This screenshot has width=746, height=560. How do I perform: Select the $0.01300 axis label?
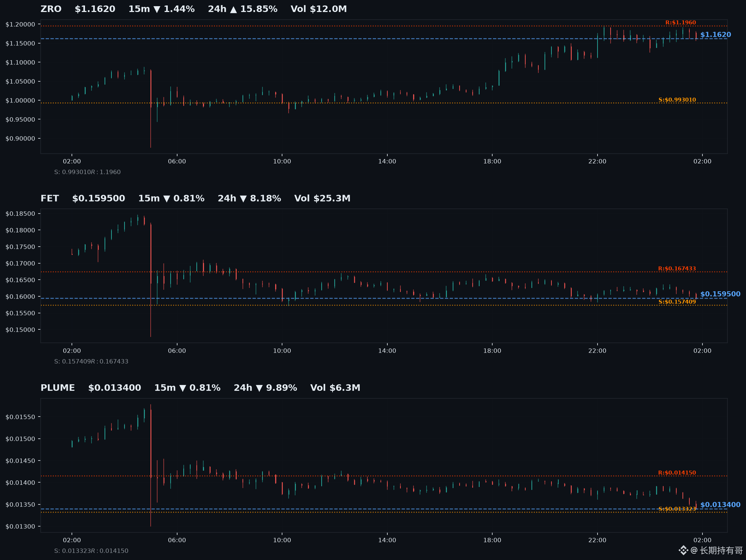tap(20, 527)
